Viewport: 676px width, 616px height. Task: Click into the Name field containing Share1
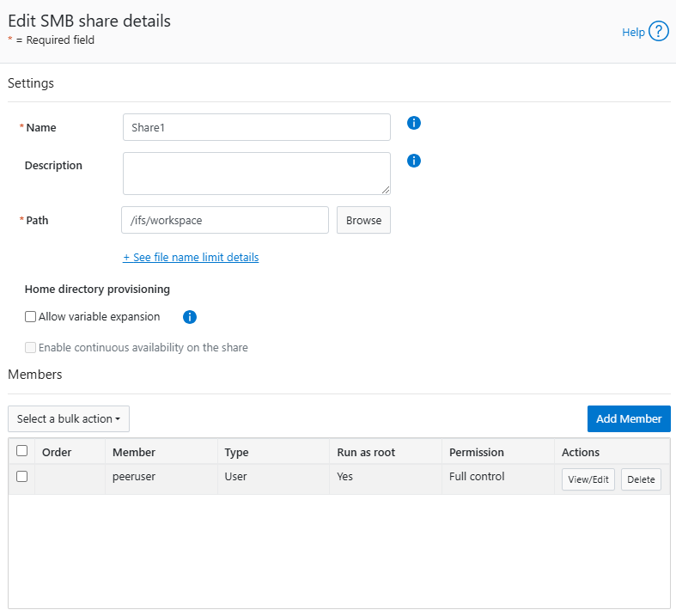point(256,127)
